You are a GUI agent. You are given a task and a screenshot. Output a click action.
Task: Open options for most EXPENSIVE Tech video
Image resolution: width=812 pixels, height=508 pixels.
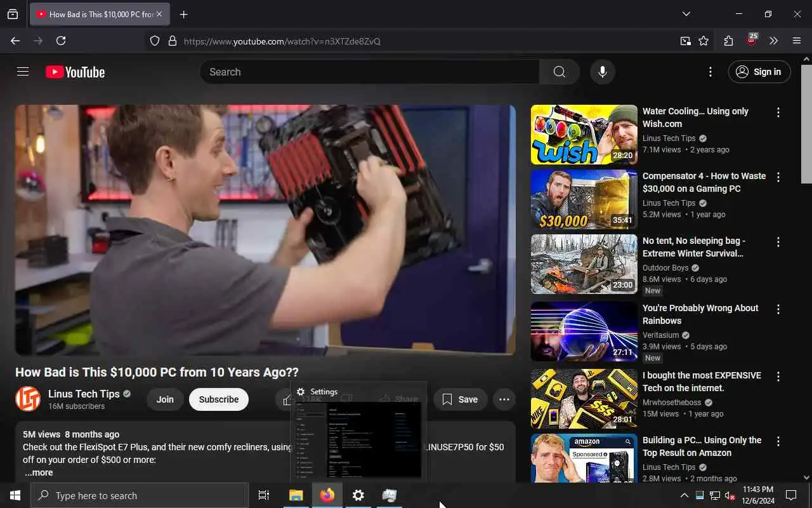778,377
